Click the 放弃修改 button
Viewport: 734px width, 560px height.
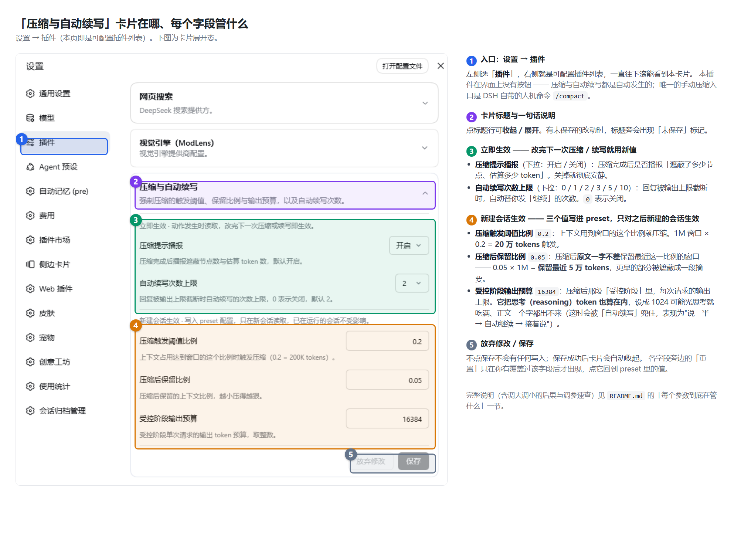[x=371, y=461]
